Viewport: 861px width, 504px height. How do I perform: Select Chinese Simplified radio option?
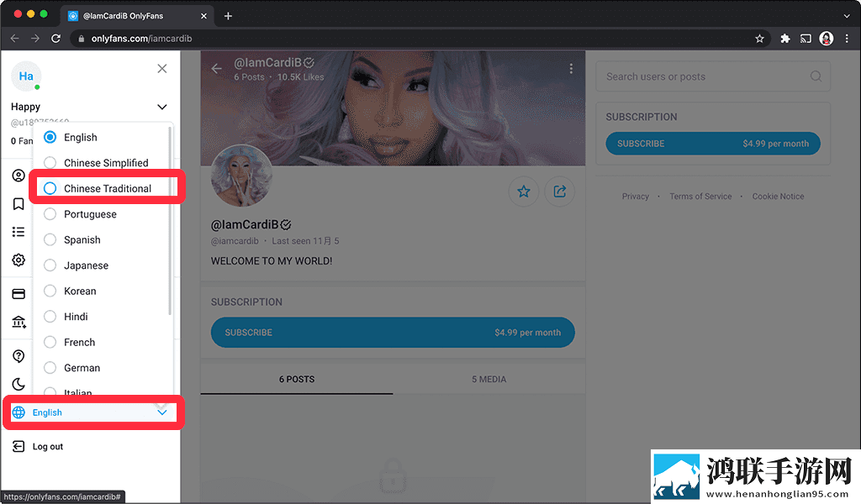50,163
